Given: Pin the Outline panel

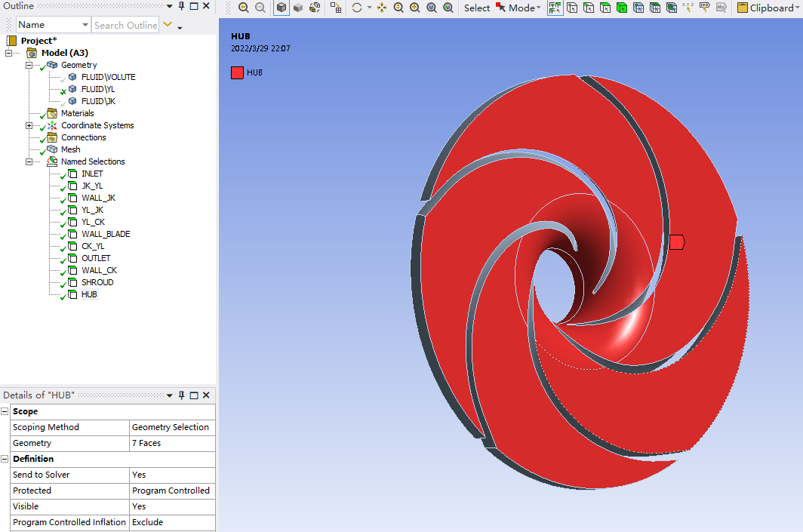Looking at the screenshot, I should coord(181,6).
